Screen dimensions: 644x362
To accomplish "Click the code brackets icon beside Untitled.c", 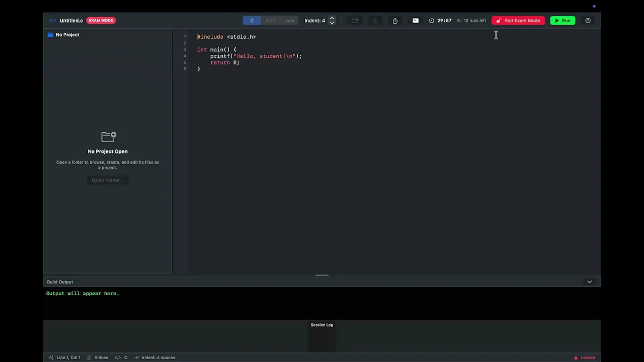I will click(x=52, y=21).
